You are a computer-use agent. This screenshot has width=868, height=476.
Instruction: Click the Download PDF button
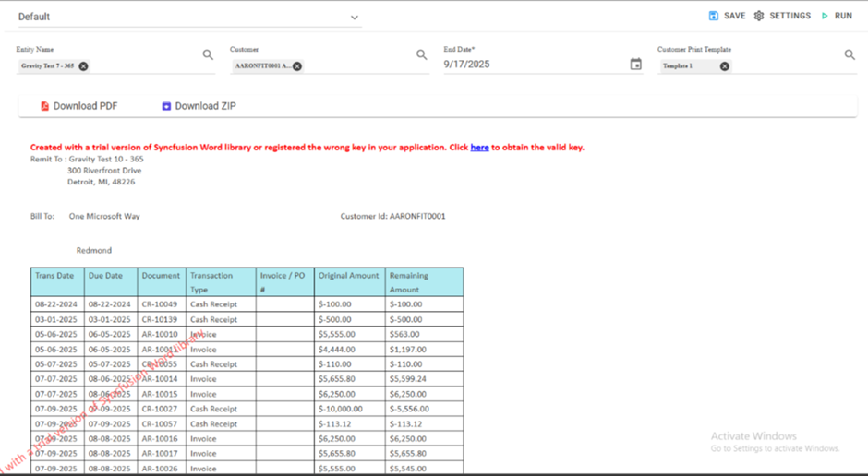coord(78,106)
